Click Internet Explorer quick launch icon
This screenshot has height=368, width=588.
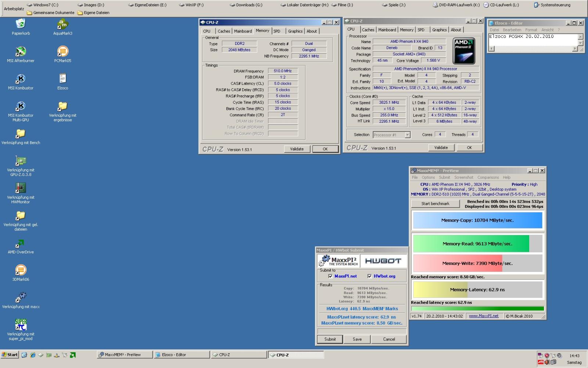click(33, 355)
